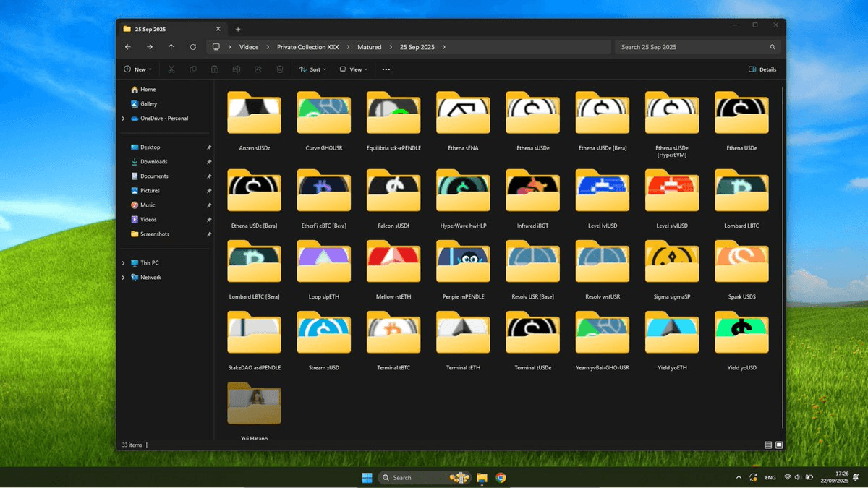This screenshot has height=488, width=868.
Task: Toggle the Details pane button
Action: click(762, 69)
